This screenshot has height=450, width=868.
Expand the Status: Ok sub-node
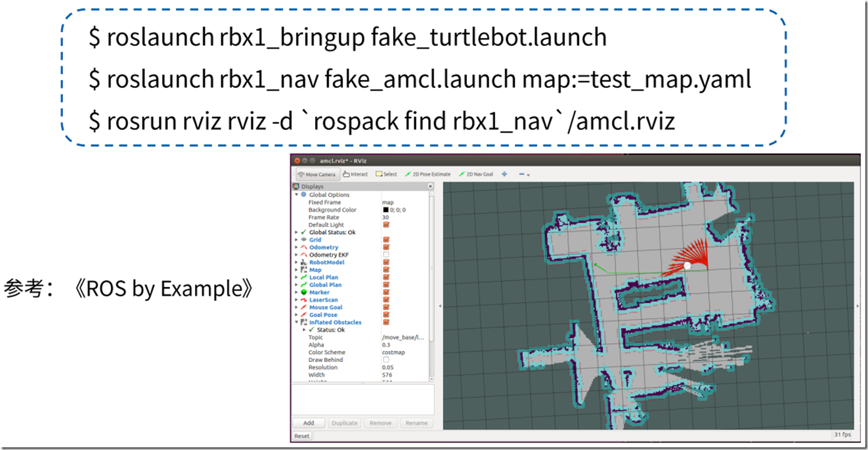point(304,330)
